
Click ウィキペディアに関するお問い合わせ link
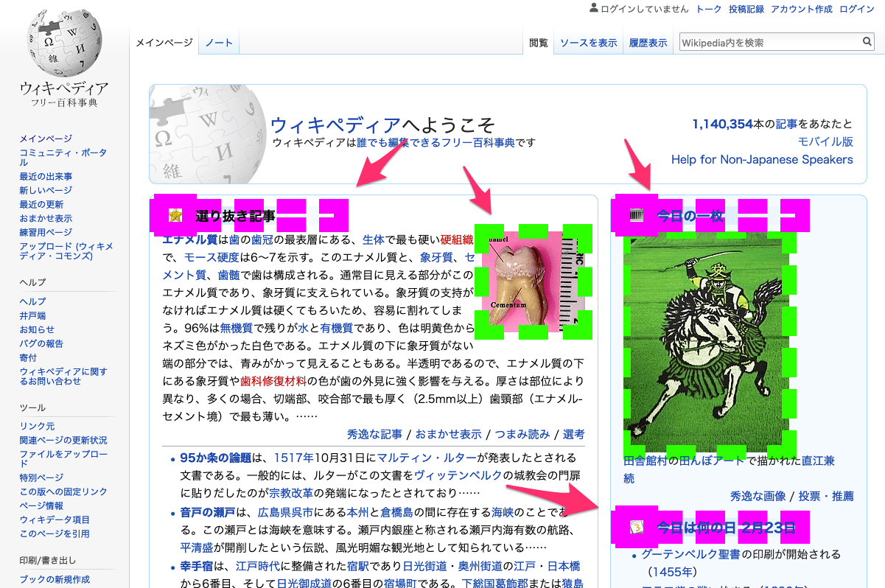63,377
